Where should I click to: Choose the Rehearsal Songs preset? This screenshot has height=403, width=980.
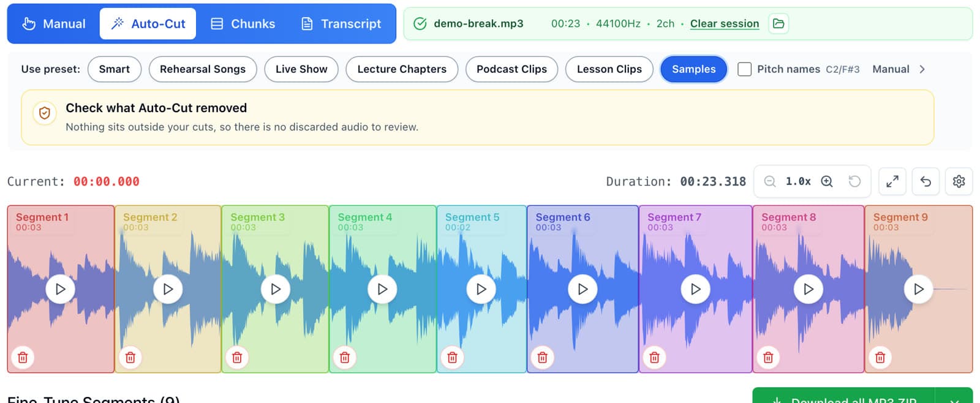[203, 69]
